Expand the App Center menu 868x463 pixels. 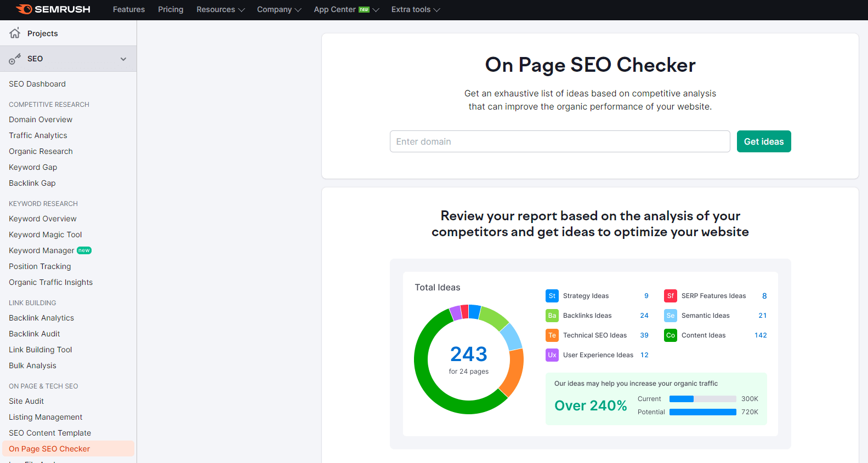tap(347, 9)
